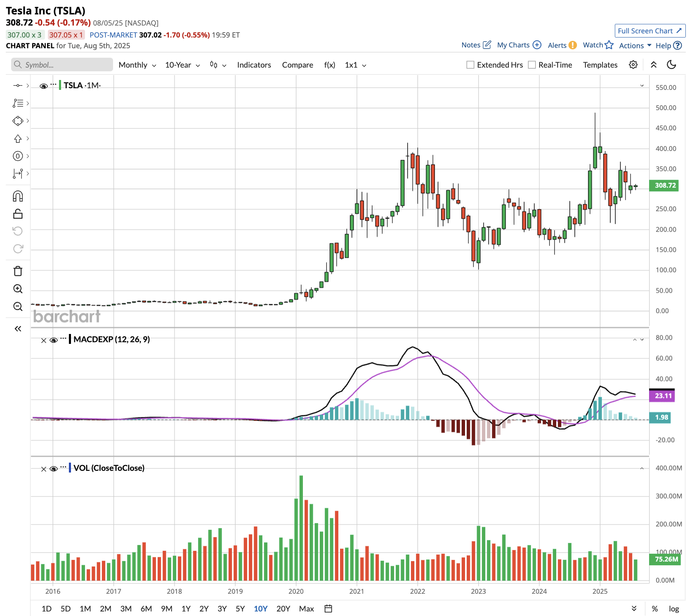Toggle the magnet snap mode icon
The height and width of the screenshot is (616, 699).
tap(18, 196)
